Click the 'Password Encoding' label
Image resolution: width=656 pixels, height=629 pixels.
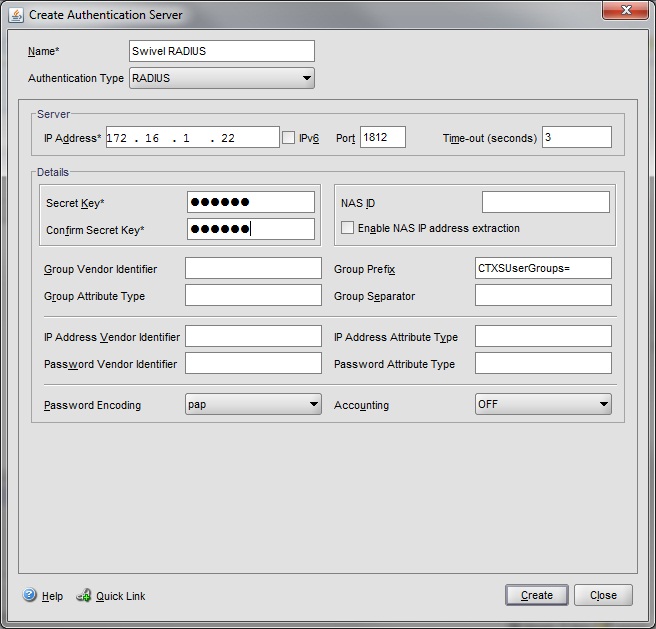point(92,405)
